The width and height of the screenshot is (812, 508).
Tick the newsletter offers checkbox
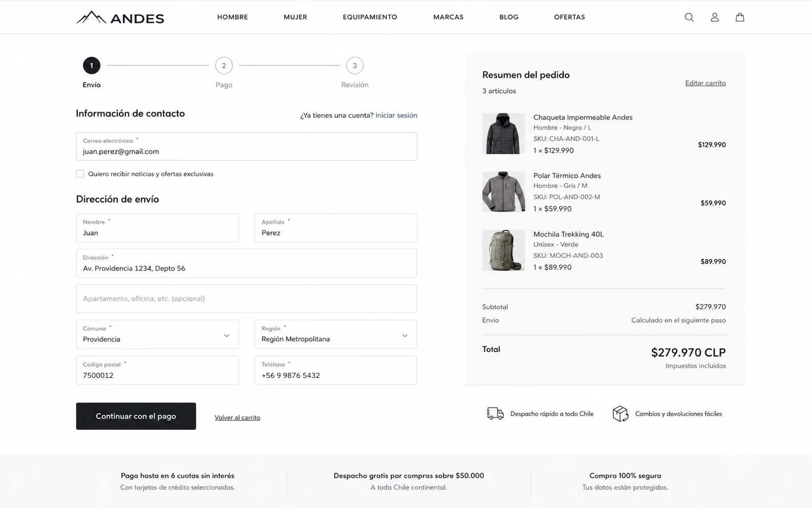(80, 174)
